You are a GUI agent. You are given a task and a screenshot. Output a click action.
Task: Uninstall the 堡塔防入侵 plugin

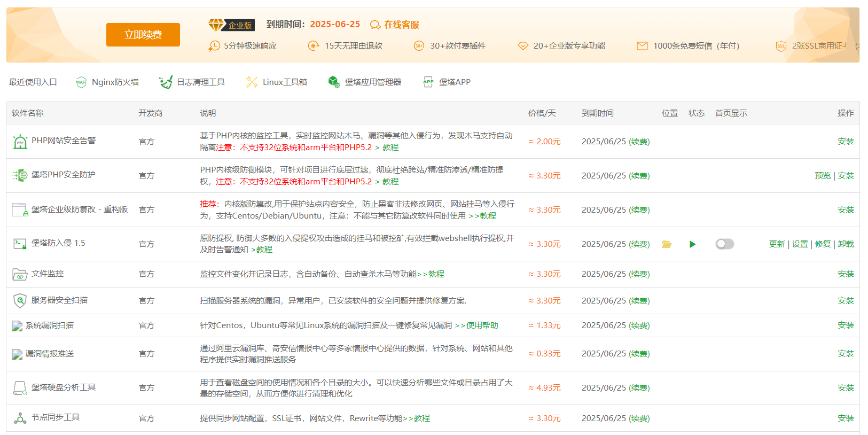(x=845, y=244)
